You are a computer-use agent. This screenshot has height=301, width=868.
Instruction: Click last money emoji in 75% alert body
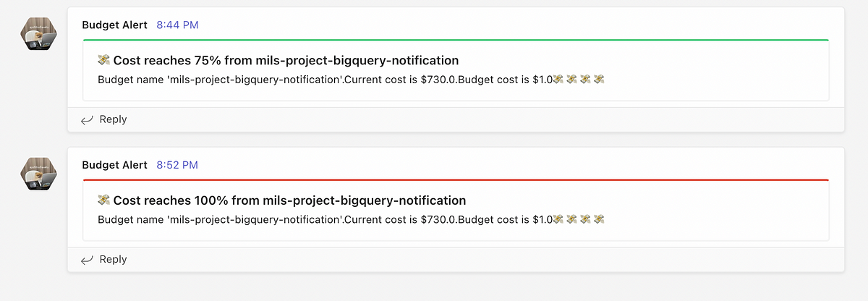pos(599,79)
